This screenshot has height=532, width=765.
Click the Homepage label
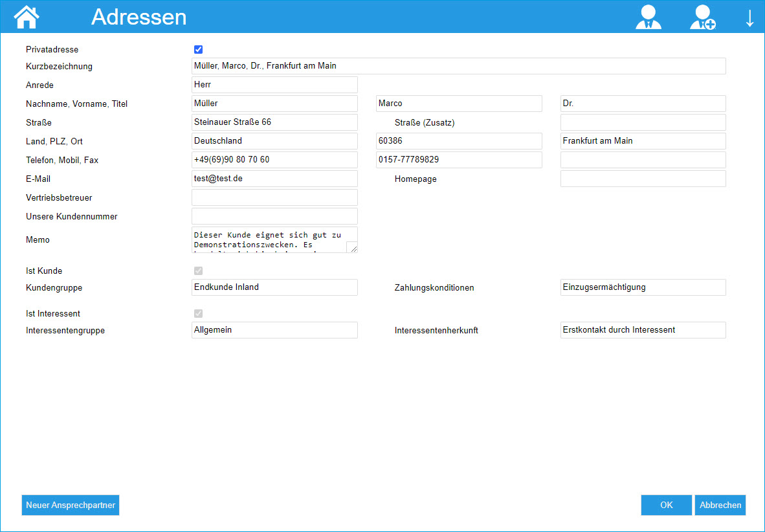[416, 179]
